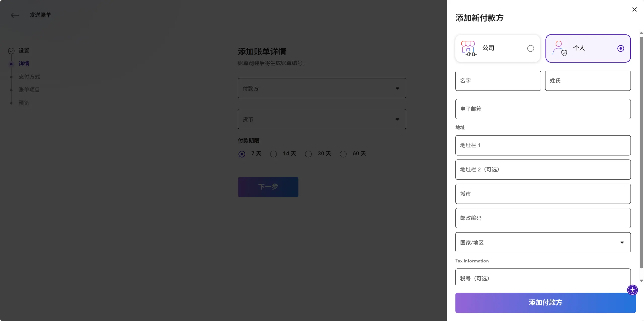This screenshot has width=644, height=321.
Task: Click the 地址 section label
Action: [x=460, y=127]
